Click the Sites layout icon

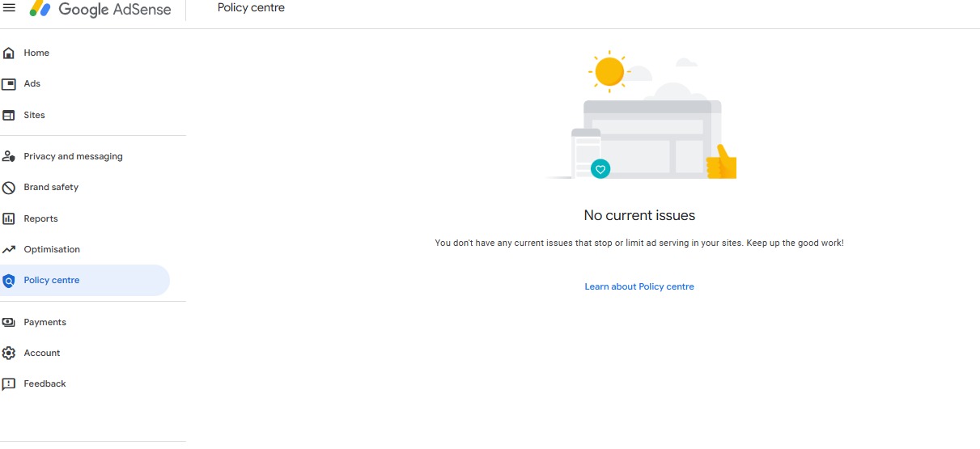(x=9, y=116)
